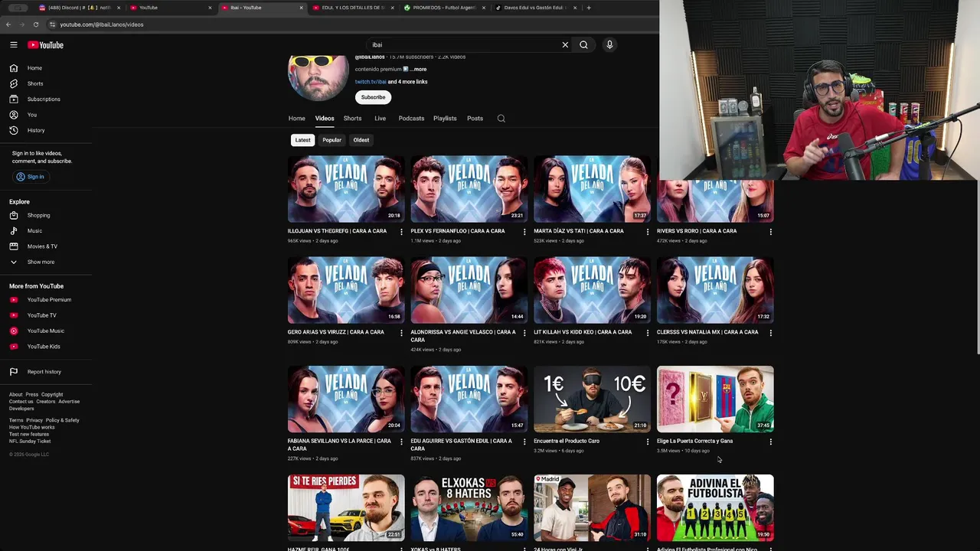Open options menu for RIVERS VS RORO video
The image size is (980, 551).
770,231
